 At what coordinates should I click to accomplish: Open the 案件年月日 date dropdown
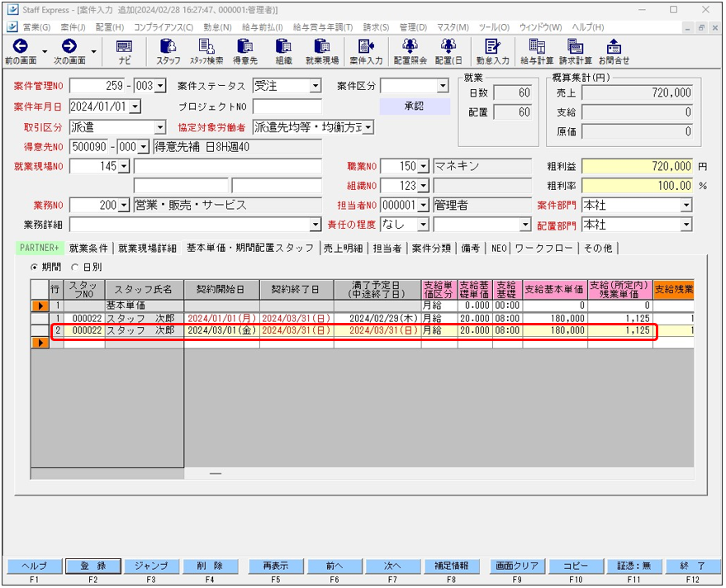point(135,107)
